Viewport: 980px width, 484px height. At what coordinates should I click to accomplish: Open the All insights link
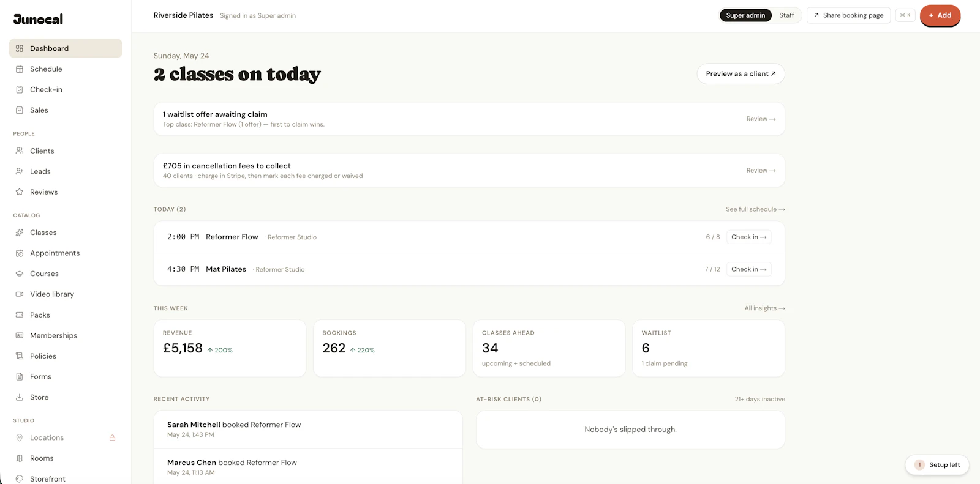[x=764, y=308]
